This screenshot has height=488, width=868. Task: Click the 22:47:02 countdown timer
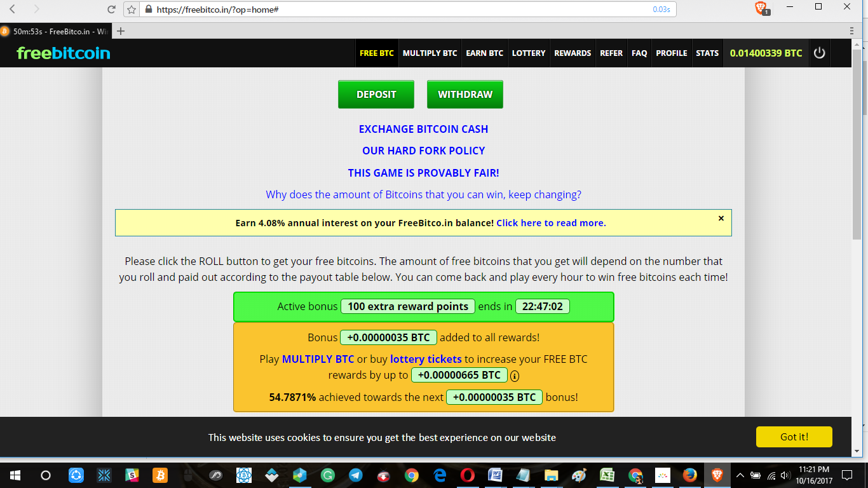pyautogui.click(x=543, y=306)
